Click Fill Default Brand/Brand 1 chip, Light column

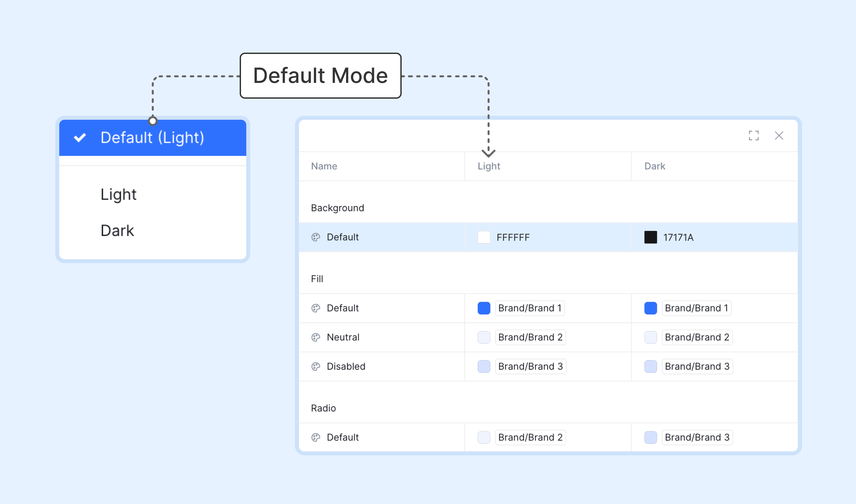530,308
